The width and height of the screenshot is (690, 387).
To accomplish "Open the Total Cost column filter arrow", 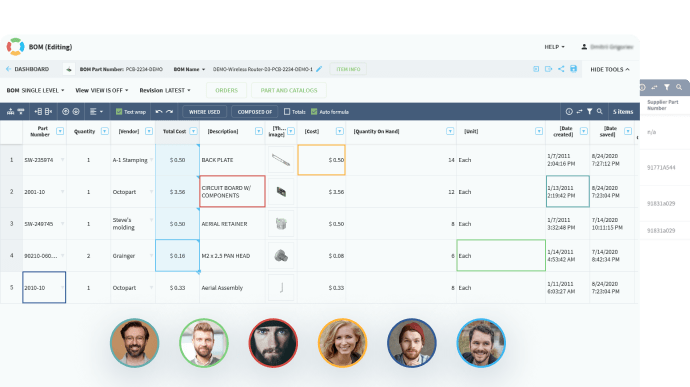I will pos(193,131).
